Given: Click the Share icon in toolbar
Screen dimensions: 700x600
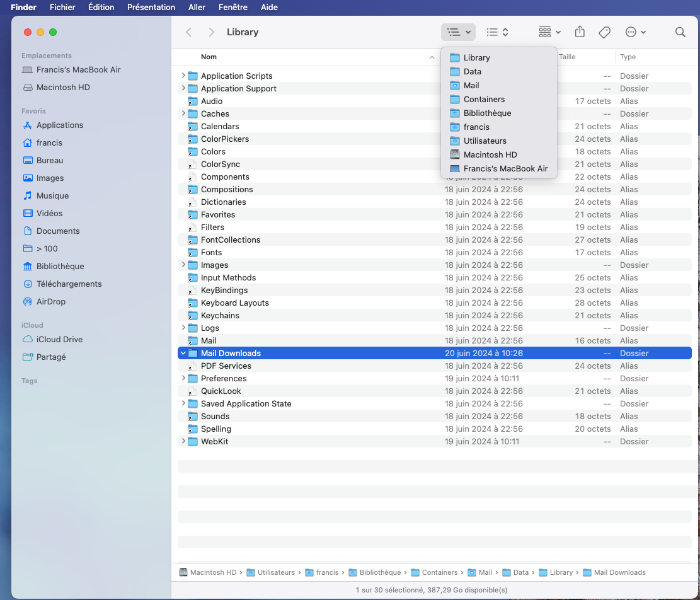Looking at the screenshot, I should coord(580,32).
